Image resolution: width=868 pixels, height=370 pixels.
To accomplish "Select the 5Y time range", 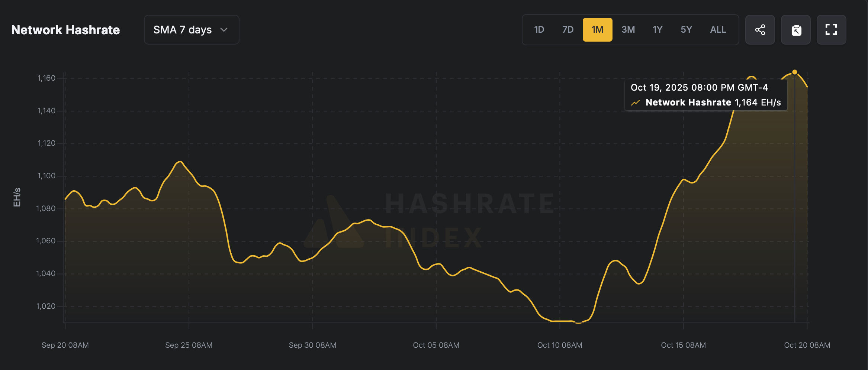I will [x=686, y=29].
